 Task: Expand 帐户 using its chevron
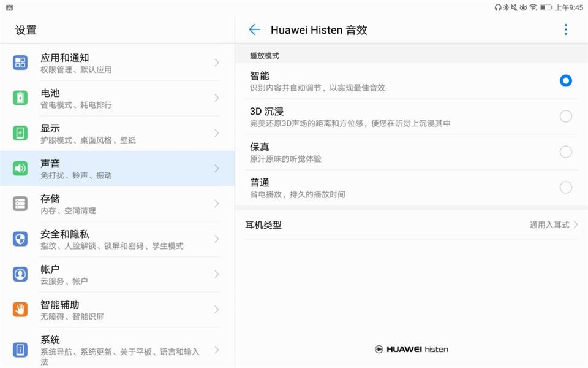(217, 274)
